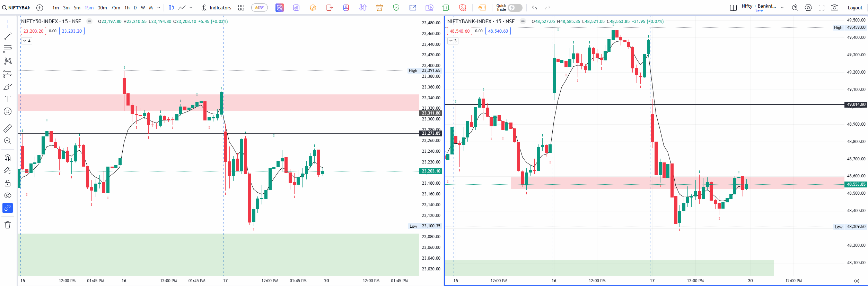The height and width of the screenshot is (286, 868).
Task: Switch to 75m timeframe
Action: [x=116, y=8]
